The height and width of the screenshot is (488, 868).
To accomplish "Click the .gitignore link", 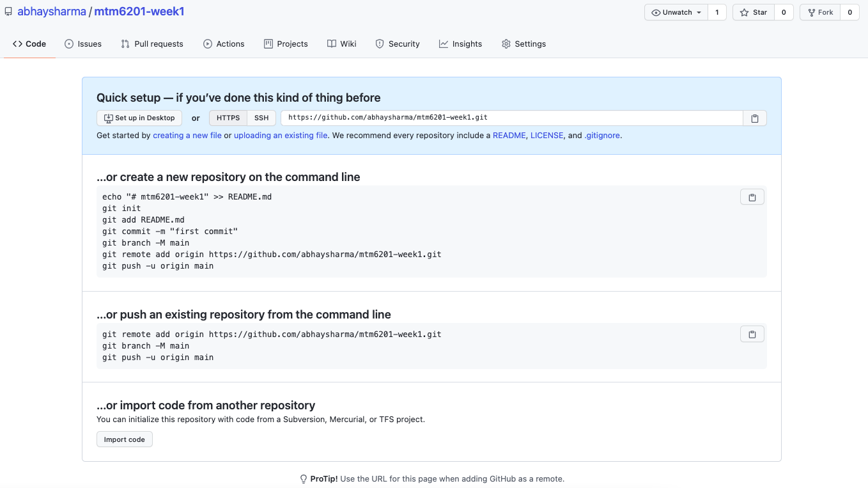I will pyautogui.click(x=602, y=136).
